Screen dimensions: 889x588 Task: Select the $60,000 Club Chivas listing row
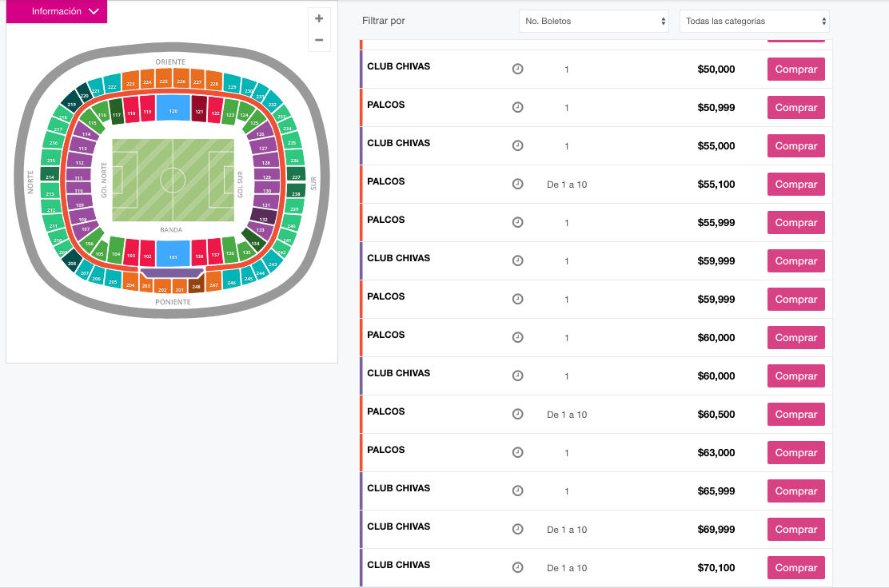tap(596, 376)
